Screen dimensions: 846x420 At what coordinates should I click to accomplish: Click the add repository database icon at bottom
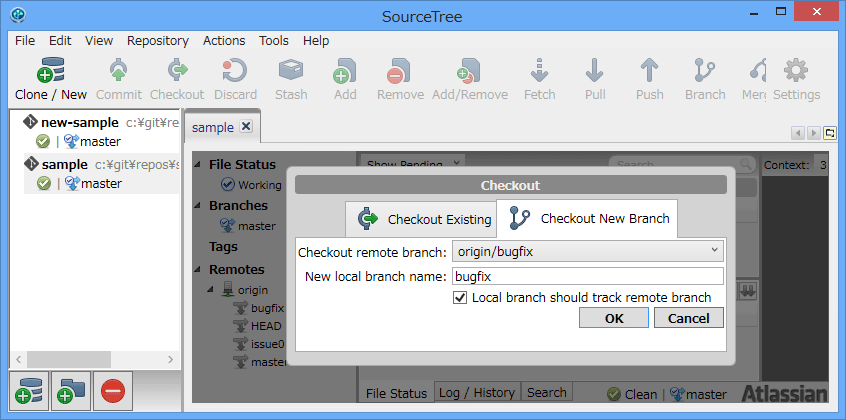pos(29,391)
